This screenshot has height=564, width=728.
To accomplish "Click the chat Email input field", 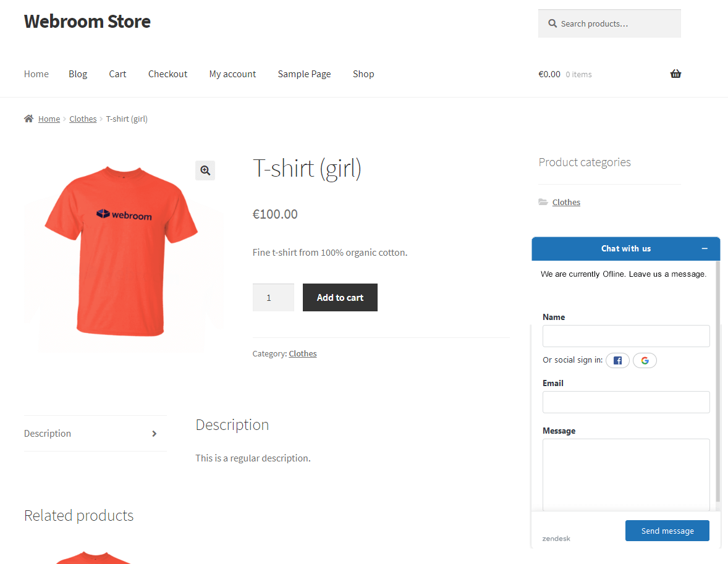I will pos(626,402).
